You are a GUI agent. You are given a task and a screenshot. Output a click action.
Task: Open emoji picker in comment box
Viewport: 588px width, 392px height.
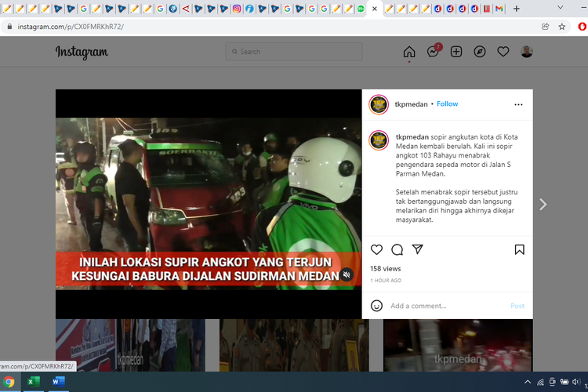(376, 306)
